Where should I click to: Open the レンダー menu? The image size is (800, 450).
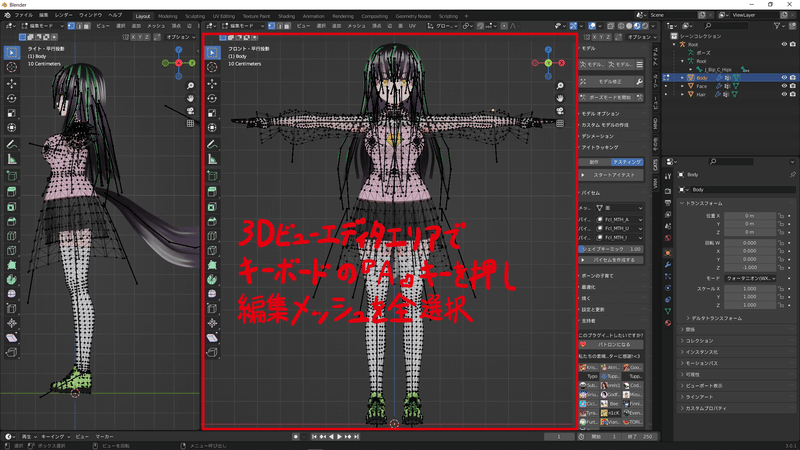[63, 15]
